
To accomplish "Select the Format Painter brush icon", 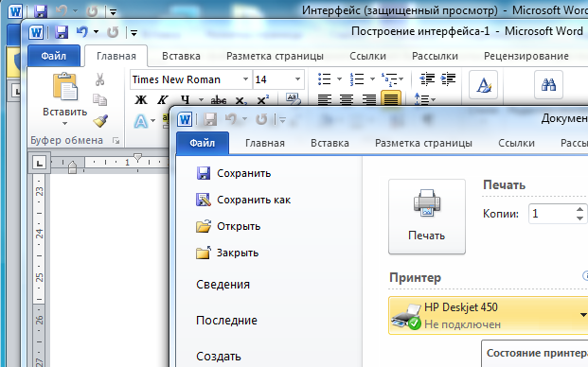I will pos(100,120).
